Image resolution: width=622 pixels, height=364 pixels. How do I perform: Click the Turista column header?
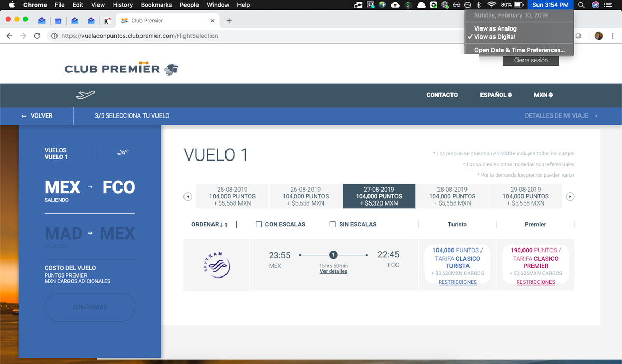point(457,224)
